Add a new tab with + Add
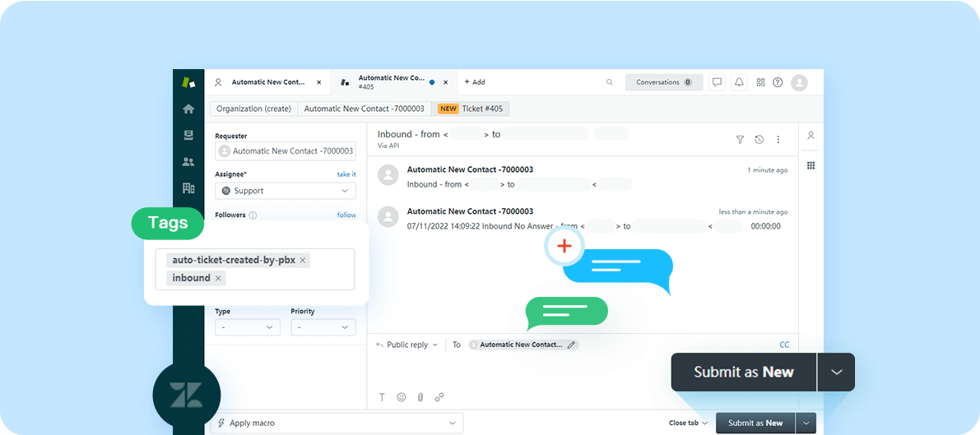 (x=475, y=82)
